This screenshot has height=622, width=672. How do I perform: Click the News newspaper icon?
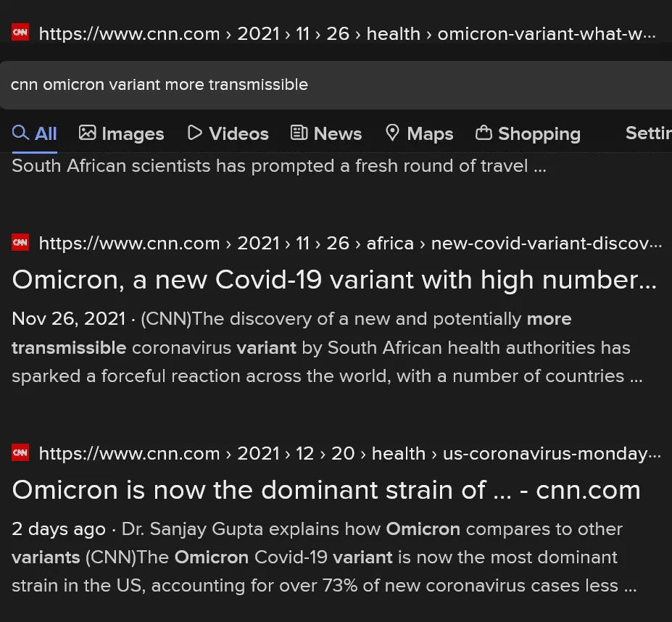pos(299,133)
